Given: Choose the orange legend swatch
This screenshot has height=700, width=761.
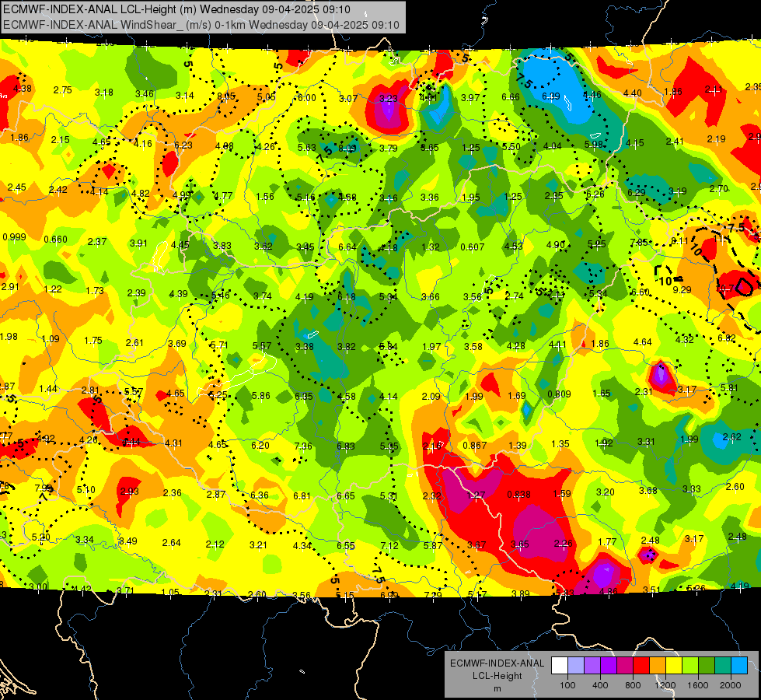Looking at the screenshot, I should pyautogui.click(x=658, y=666).
